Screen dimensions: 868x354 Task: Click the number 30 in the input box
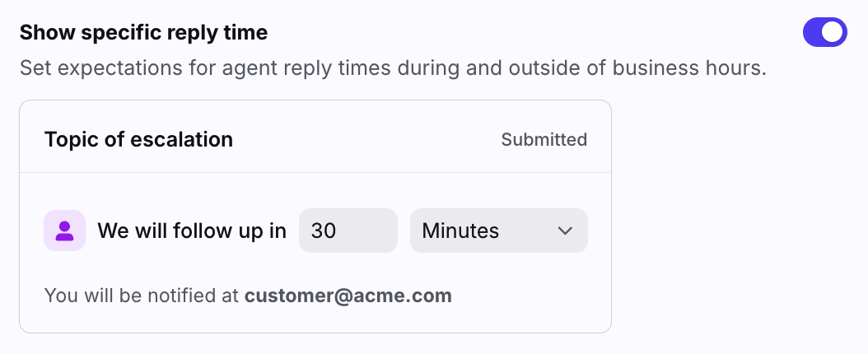pos(324,231)
